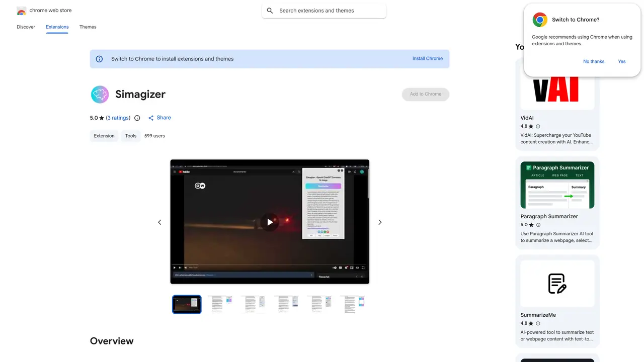This screenshot has height=362, width=644.
Task: Open the SummarizeMe document icon card
Action: coord(557,284)
